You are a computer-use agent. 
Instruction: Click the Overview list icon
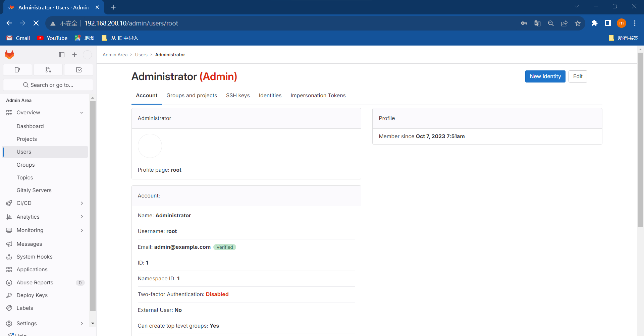pos(9,113)
